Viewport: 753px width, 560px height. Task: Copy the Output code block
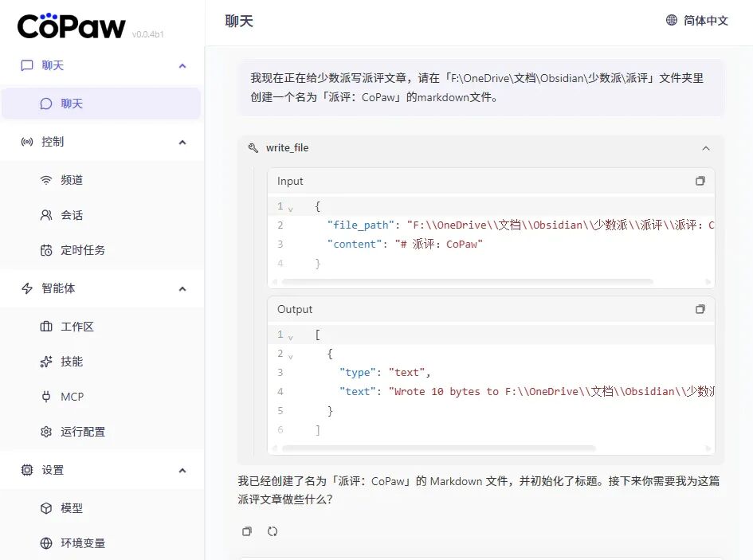[x=700, y=309]
